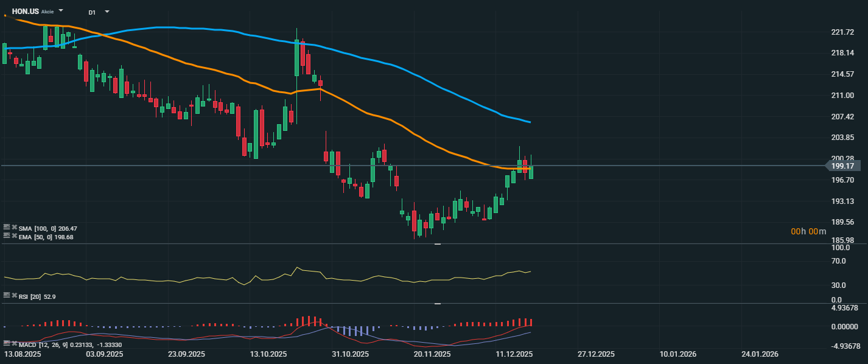Open the HON.US symbol dropdown arrow

61,11
